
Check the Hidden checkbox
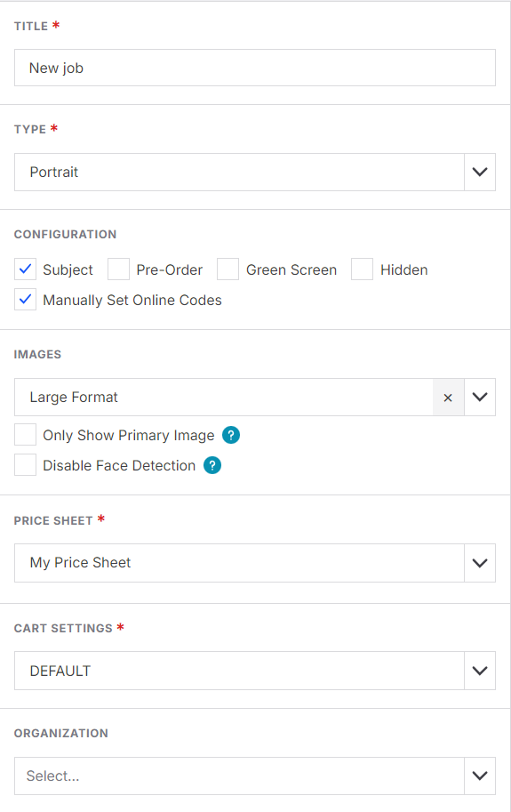point(362,269)
